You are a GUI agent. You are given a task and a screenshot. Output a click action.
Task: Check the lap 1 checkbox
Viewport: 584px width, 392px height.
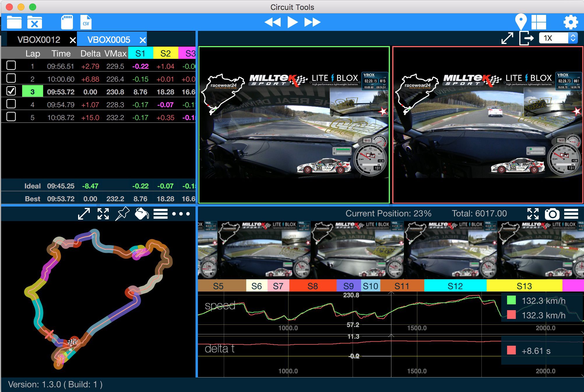[x=11, y=66]
